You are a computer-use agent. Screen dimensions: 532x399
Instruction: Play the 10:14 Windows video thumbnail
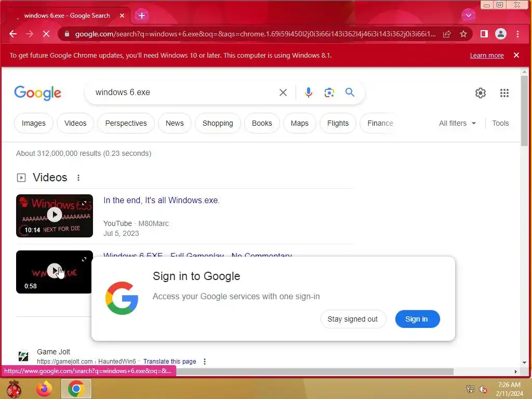[54, 216]
